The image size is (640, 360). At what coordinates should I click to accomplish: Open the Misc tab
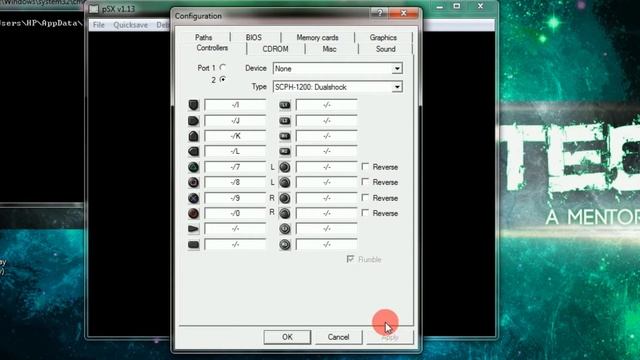(x=329, y=49)
